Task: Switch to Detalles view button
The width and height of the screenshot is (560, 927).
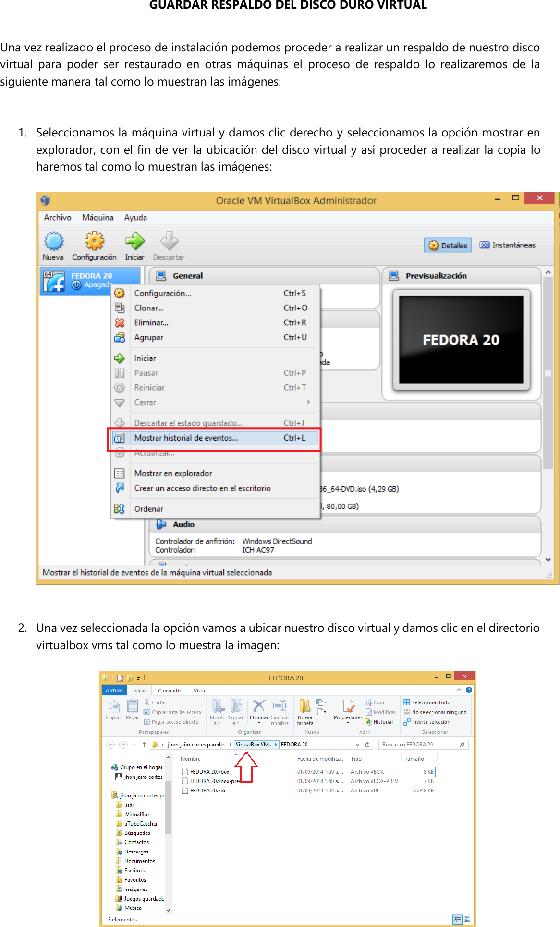Action: pyautogui.click(x=448, y=246)
